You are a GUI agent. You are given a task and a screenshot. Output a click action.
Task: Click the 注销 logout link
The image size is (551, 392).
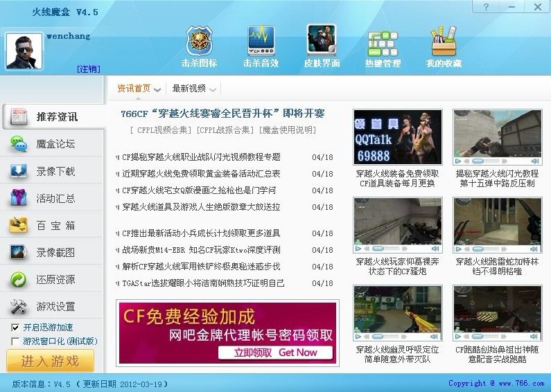pyautogui.click(x=89, y=69)
